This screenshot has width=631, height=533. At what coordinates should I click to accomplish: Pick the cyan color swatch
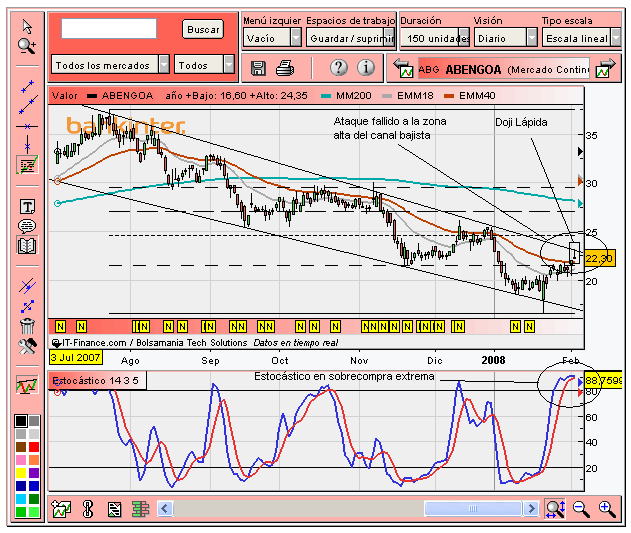(21, 499)
